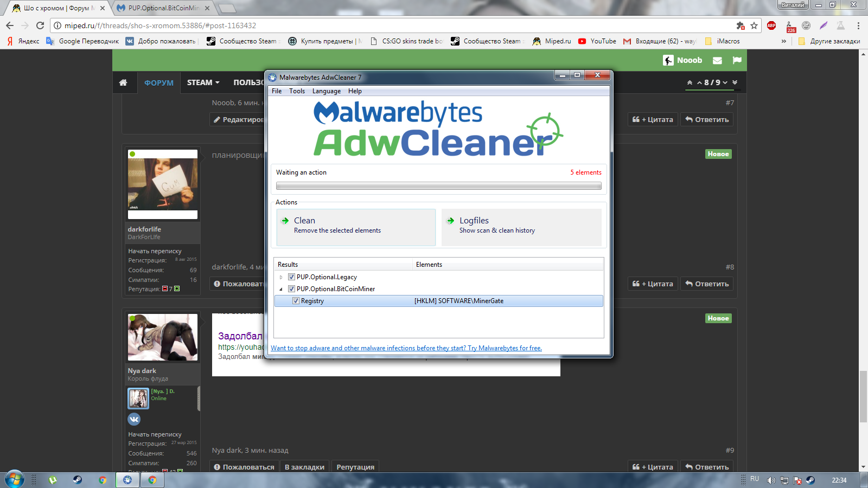This screenshot has width=868, height=488.
Task: Open the File menu in AdwCleaner
Action: (x=277, y=91)
